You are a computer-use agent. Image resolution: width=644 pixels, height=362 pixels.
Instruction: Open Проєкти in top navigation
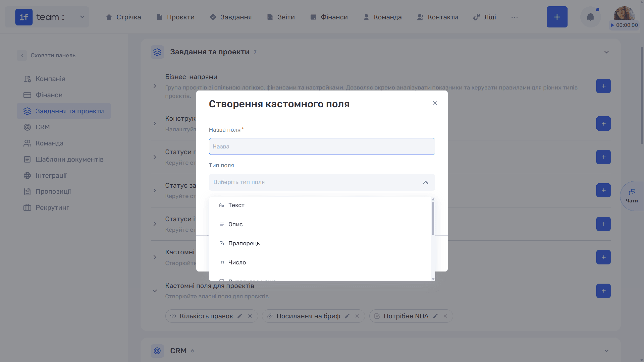pyautogui.click(x=175, y=17)
